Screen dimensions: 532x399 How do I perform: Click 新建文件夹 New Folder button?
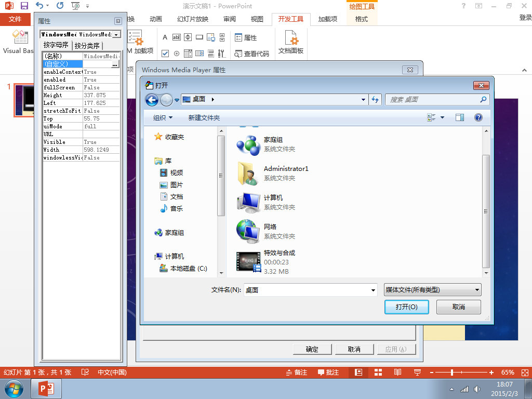204,118
